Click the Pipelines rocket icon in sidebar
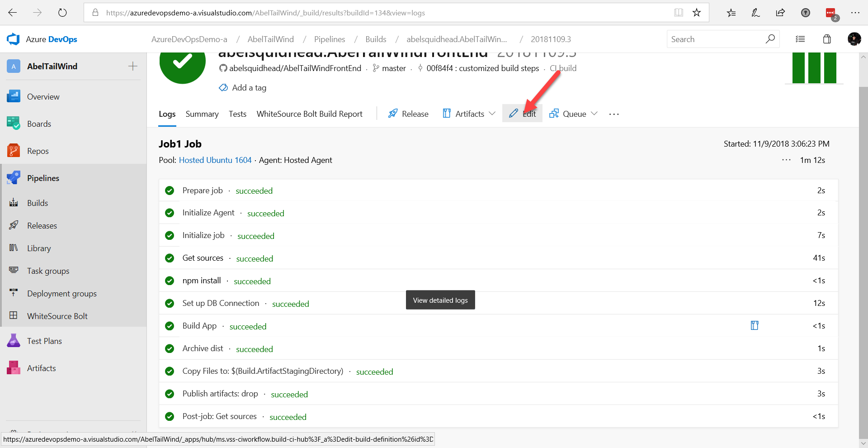868x448 pixels. 14,178
